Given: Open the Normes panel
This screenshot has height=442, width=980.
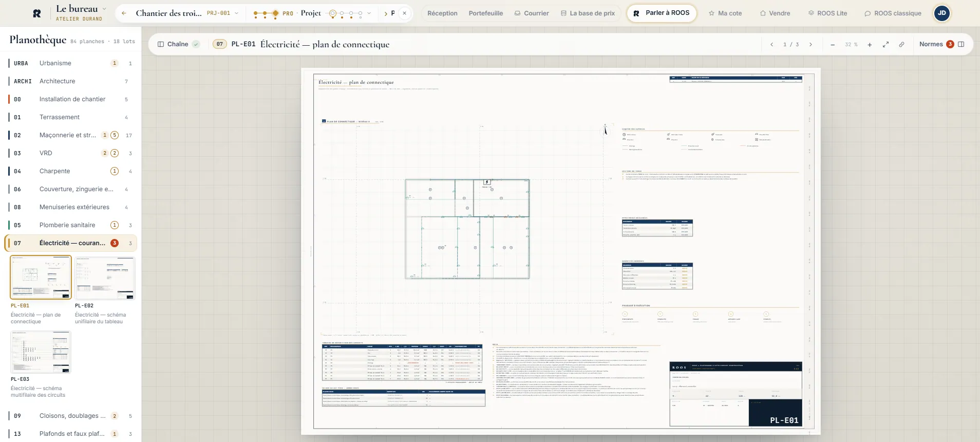Looking at the screenshot, I should 936,44.
